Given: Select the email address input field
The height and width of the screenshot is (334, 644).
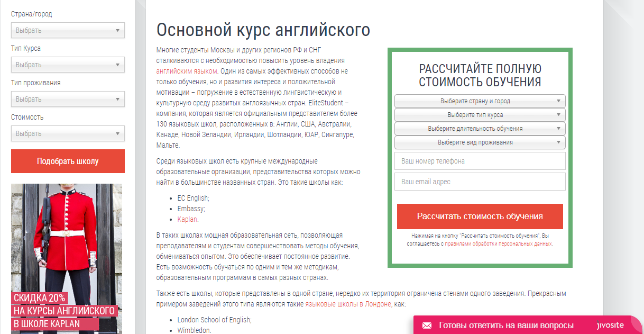Looking at the screenshot, I should 480,181.
